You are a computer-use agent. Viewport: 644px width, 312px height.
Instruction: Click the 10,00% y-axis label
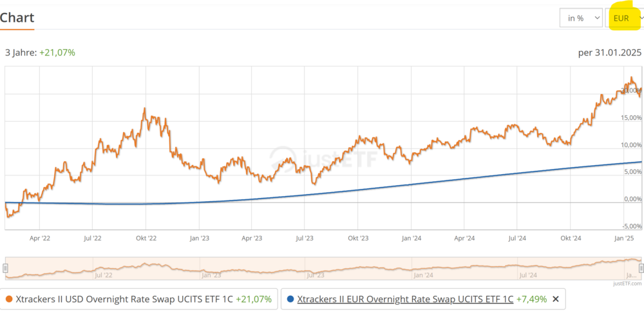point(630,144)
